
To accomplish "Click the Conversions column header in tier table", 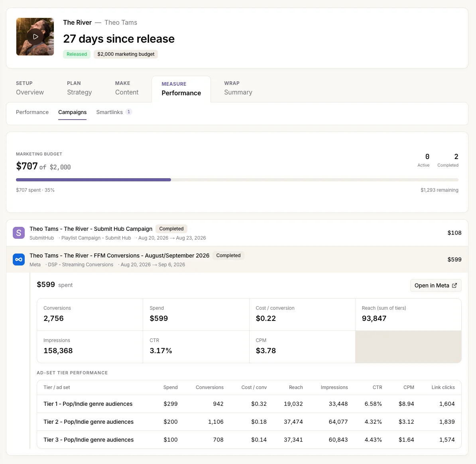I will [x=209, y=387].
